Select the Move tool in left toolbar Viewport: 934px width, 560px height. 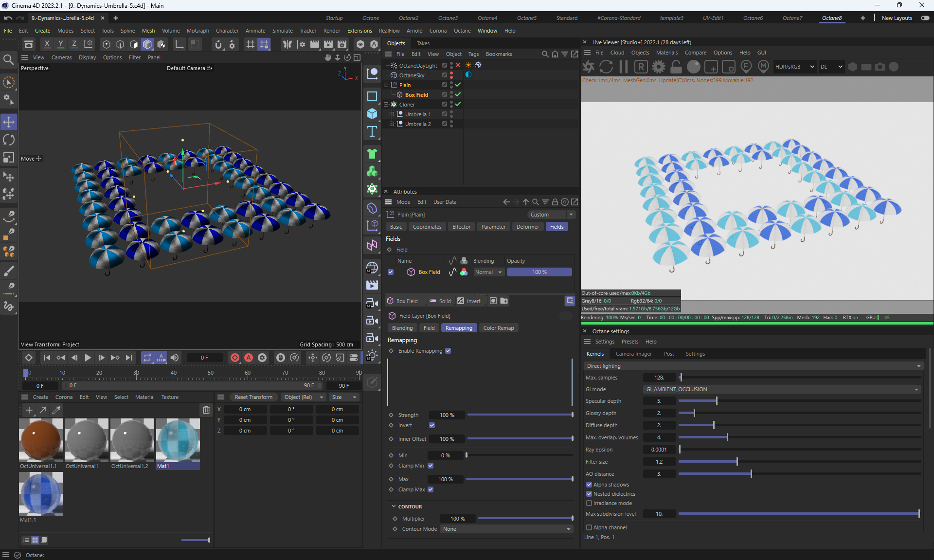tap(9, 122)
